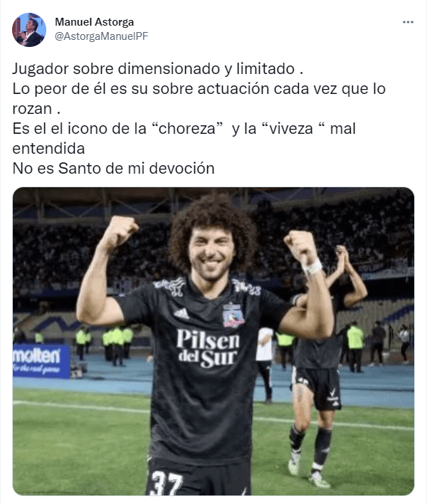Click the white wristband on the player's wrist
Viewport: 427px width, 504px height.
[x=312, y=267]
